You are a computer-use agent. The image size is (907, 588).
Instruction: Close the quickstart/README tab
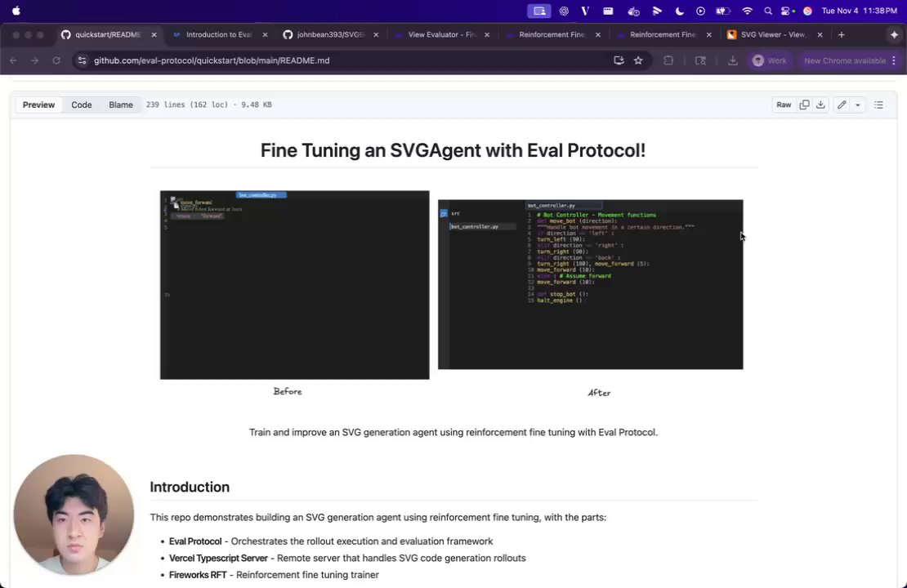154,34
